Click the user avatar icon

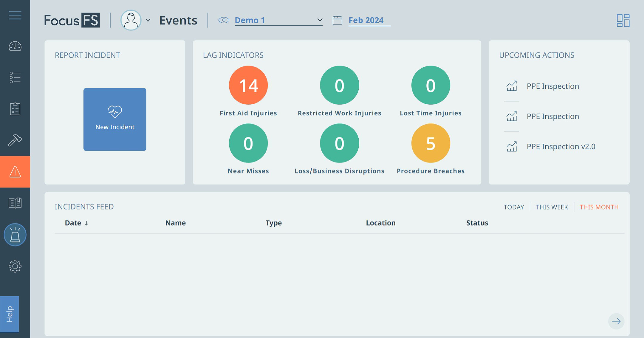131,20
